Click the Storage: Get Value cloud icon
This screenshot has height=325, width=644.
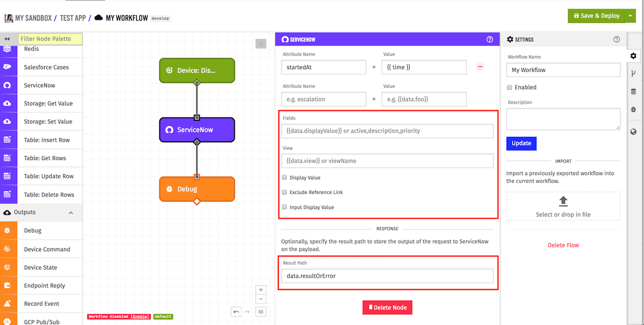tap(7, 103)
